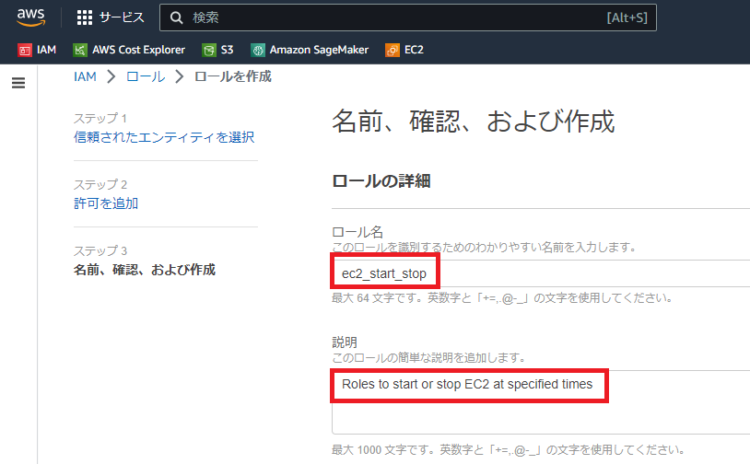750x464 pixels.
Task: Click the [Alt+S] shortcut hint
Action: (627, 18)
